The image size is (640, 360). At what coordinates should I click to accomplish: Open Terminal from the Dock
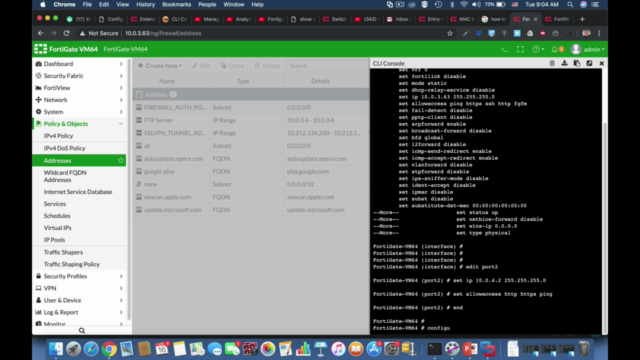click(434, 349)
